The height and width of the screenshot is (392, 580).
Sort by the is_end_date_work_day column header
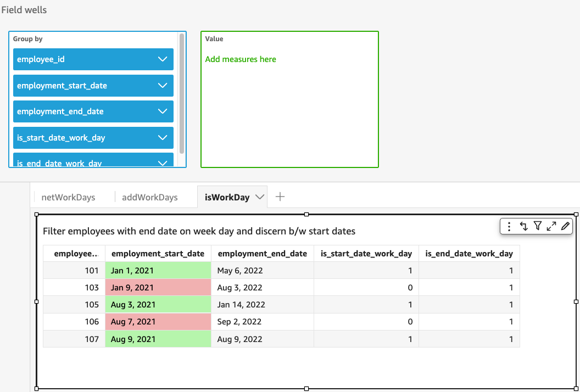469,254
